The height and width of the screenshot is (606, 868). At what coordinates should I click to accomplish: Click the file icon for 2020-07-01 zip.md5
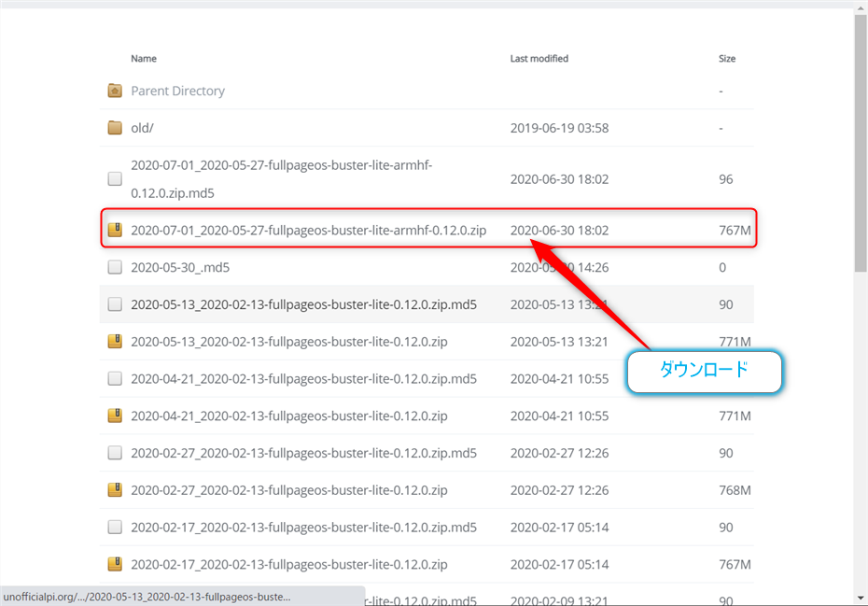(115, 178)
